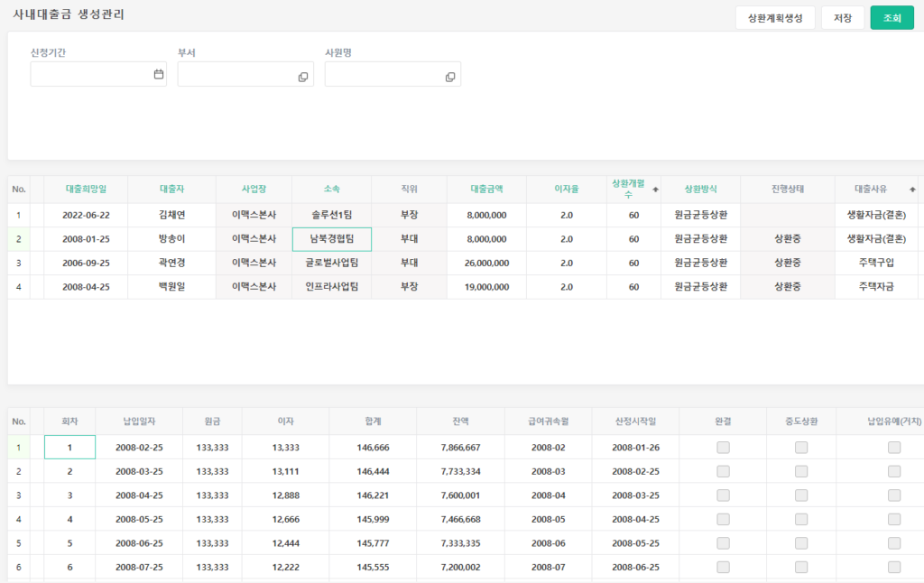Viewport: 924px width, 583px height.
Task: Click the 상환계획생성 button
Action: 775,18
